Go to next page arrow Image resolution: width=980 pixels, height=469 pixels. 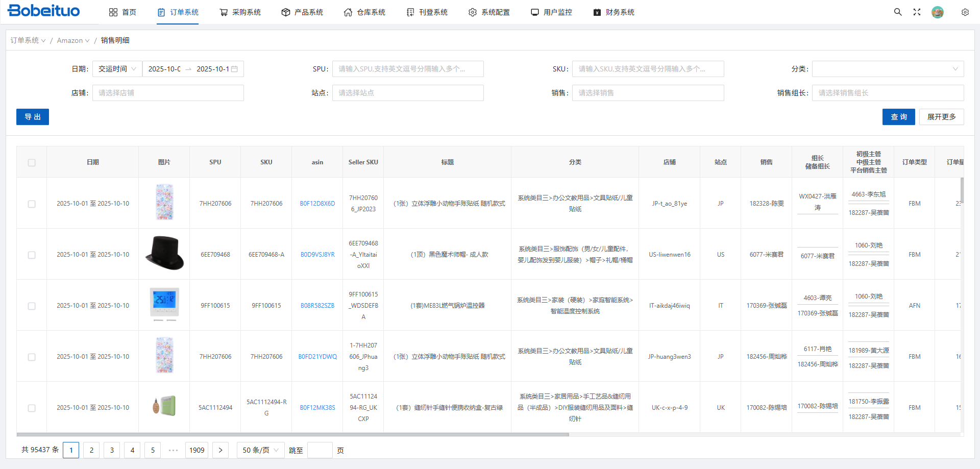click(x=220, y=450)
